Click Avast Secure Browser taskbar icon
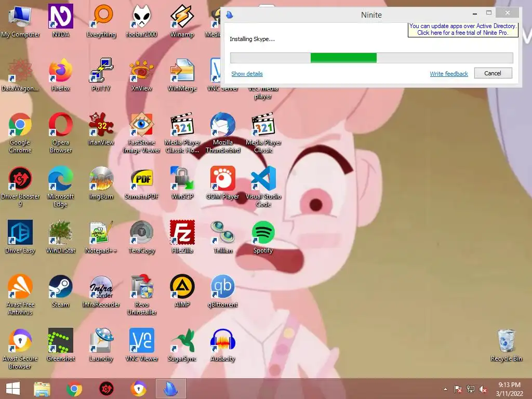Image resolution: width=532 pixels, height=399 pixels. pos(138,389)
